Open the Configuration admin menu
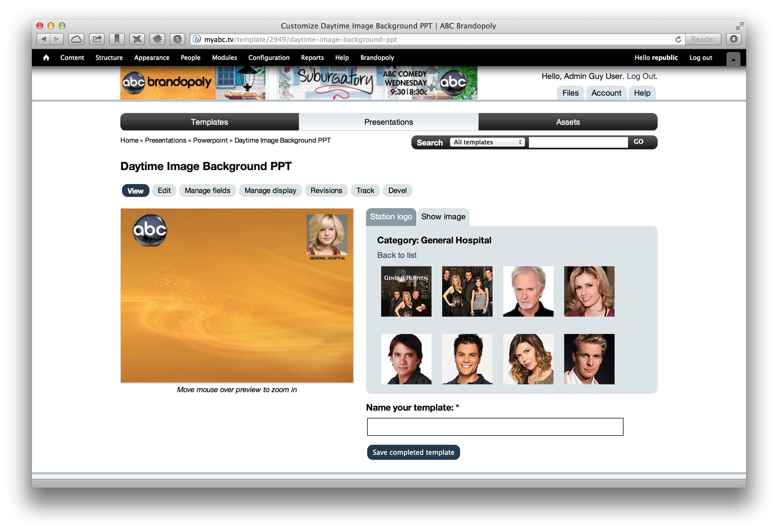Viewport: 778px width, 532px height. coord(269,58)
